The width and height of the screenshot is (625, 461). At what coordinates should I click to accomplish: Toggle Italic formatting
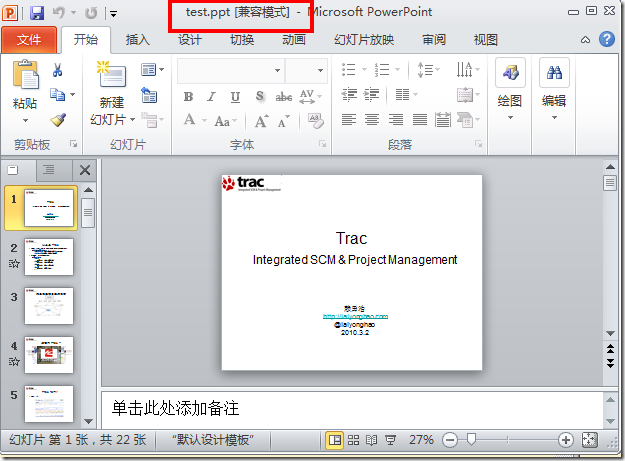(x=212, y=96)
